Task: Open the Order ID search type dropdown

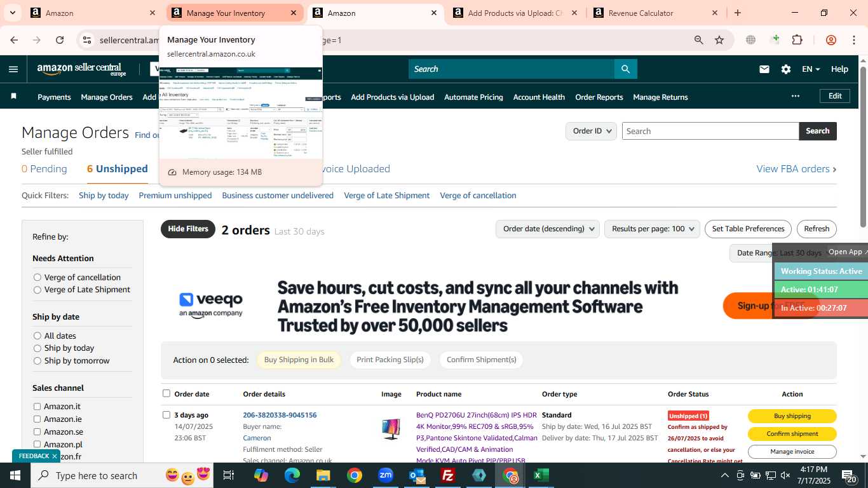Action: (591, 131)
